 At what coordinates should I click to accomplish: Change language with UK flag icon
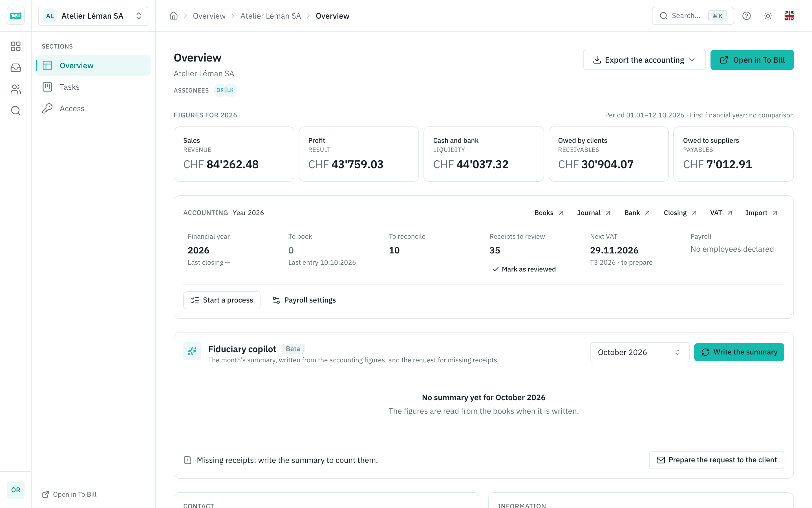click(789, 16)
